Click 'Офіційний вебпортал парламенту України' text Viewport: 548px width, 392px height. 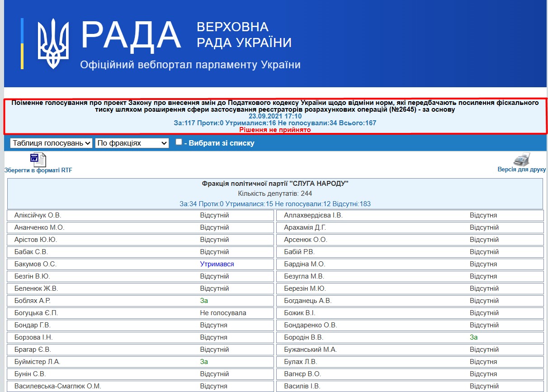pos(190,65)
